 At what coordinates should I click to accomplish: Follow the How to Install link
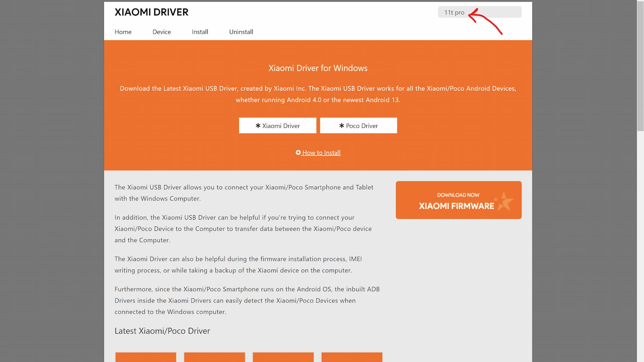point(321,153)
